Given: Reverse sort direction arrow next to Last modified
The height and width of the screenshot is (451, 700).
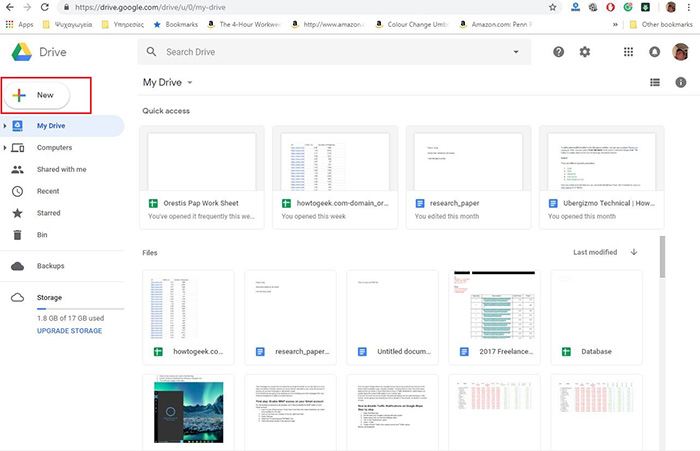Looking at the screenshot, I should [634, 252].
